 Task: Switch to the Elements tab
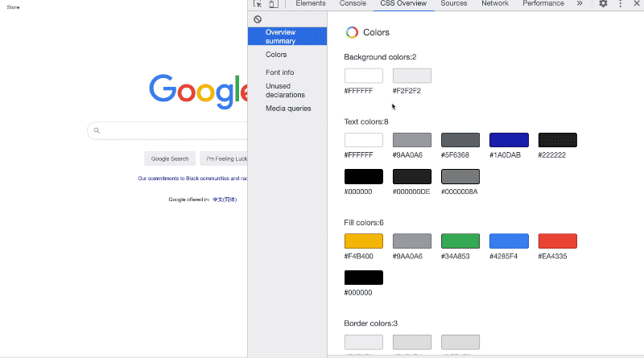(310, 4)
